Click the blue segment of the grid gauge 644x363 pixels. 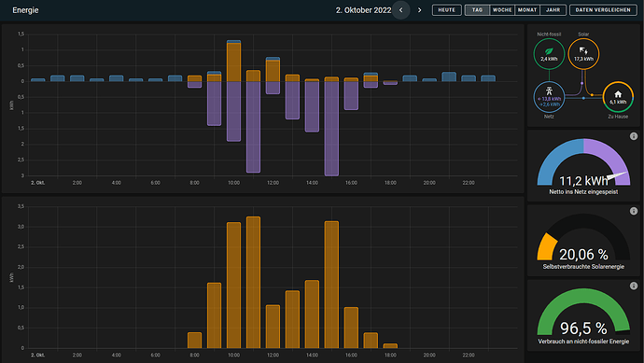[x=555, y=158]
